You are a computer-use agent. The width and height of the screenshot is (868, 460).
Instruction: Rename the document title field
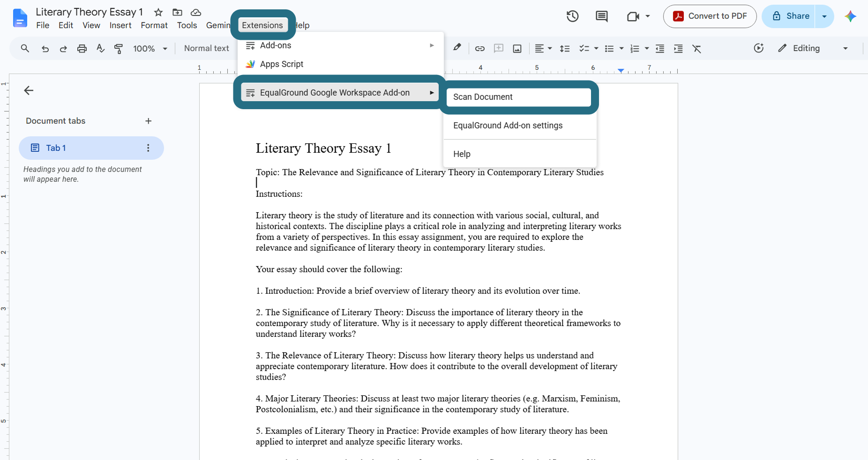tap(90, 12)
